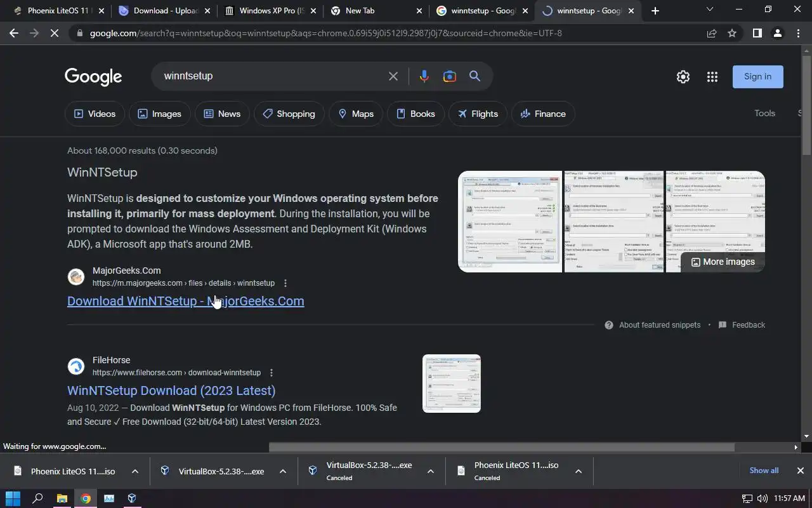Close the downloads bar
The height and width of the screenshot is (508, 812).
[800, 471]
